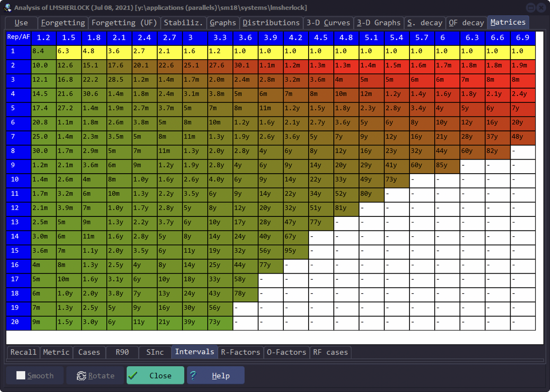This screenshot has height=392, width=550.
Task: View the R-Factors matrix tab
Action: point(241,352)
